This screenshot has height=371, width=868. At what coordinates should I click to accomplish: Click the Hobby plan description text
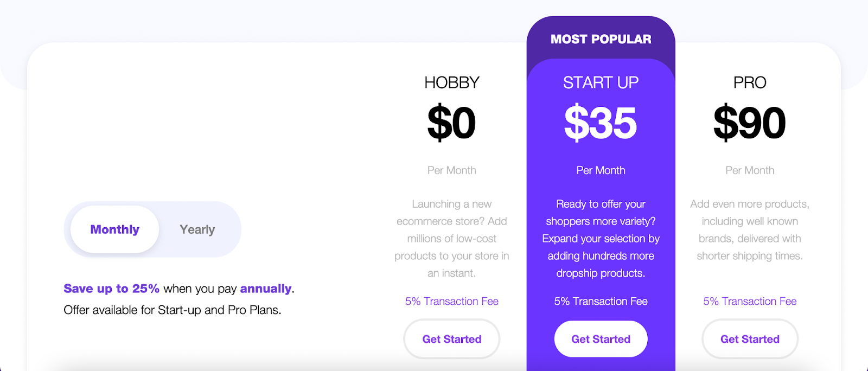coord(451,239)
